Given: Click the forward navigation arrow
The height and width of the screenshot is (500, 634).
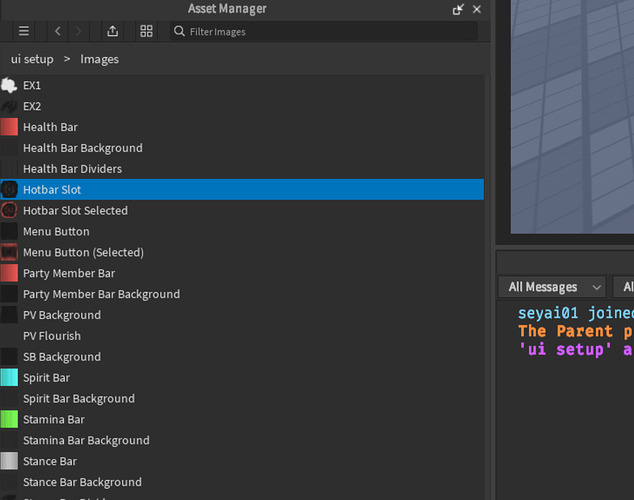Looking at the screenshot, I should tap(79, 31).
